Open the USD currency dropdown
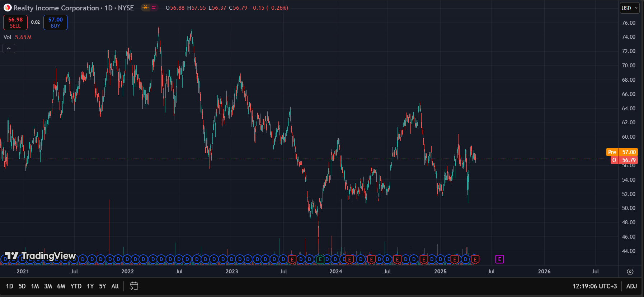Viewport: 644px width, 297px height. pos(630,8)
